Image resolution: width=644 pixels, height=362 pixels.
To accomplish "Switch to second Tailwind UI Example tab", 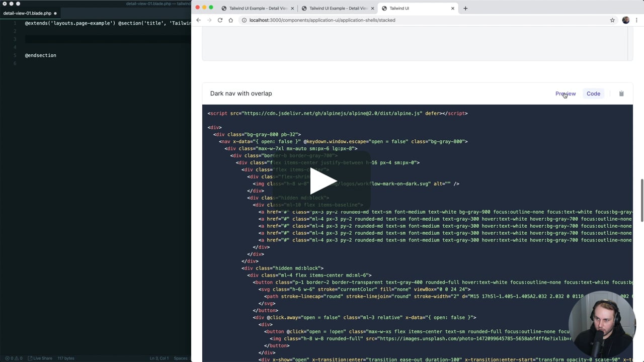I will point(337,8).
